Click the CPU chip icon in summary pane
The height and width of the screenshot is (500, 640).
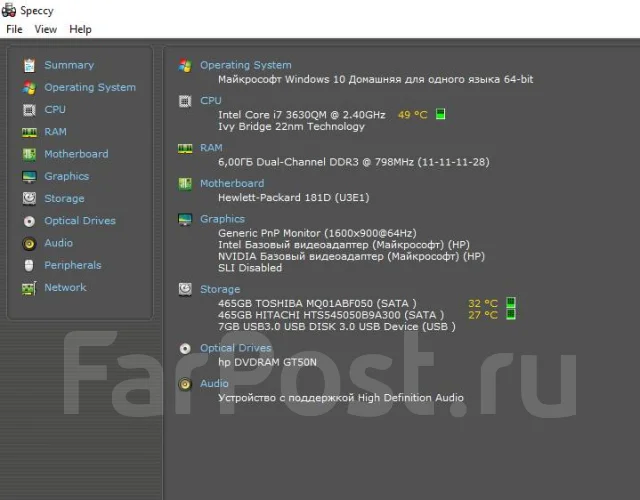(x=185, y=101)
